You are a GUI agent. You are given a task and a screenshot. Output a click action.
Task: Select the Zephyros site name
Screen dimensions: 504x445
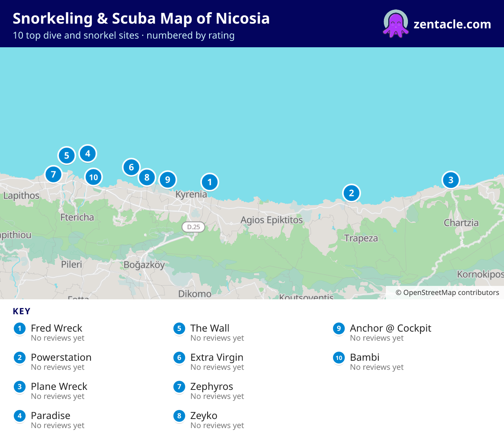[211, 386]
